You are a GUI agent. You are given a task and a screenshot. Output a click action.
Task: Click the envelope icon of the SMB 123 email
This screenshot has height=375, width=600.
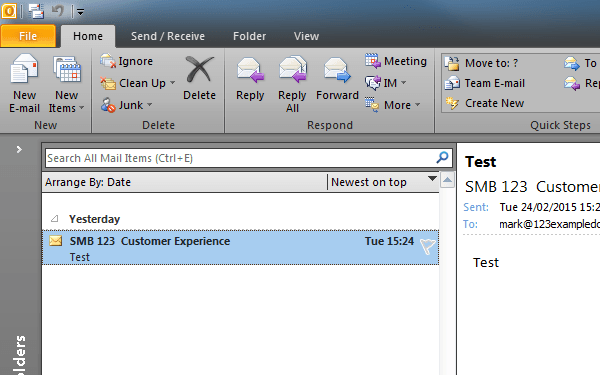(55, 241)
